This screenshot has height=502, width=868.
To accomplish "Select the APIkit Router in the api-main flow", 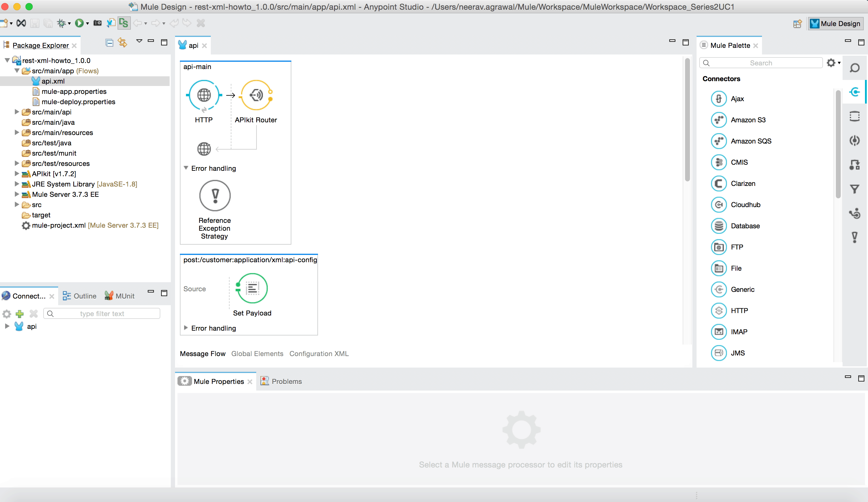I will (x=256, y=95).
